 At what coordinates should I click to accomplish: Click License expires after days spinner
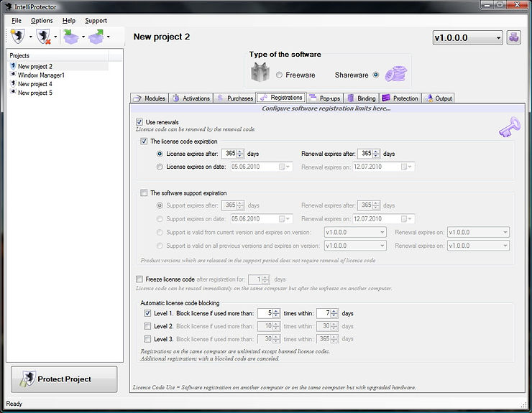point(240,154)
